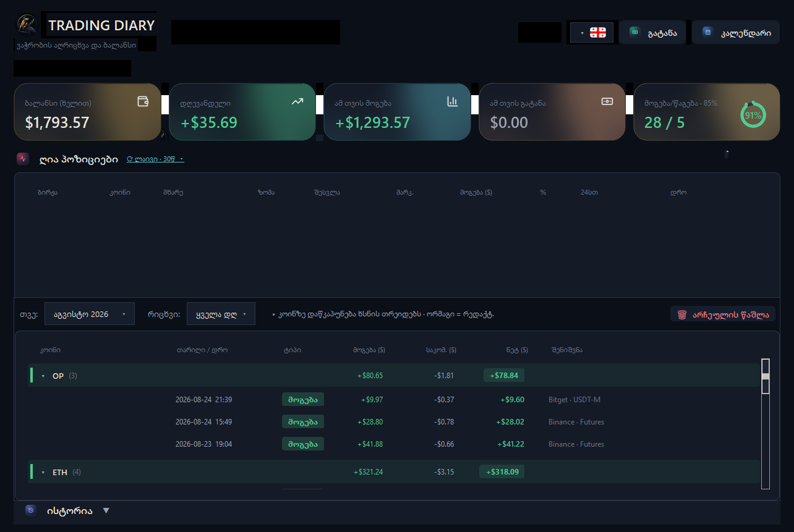Viewport: 794px width, 532px height.
Task: Click the მოგება badge on 21:39 trade
Action: (303, 399)
